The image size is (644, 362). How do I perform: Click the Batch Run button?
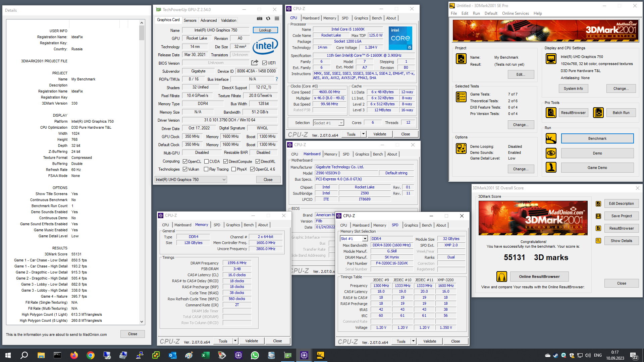(x=621, y=113)
